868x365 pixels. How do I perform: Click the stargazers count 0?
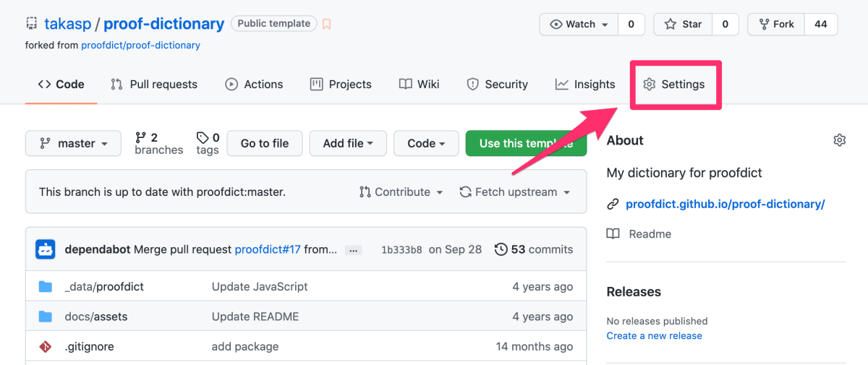coord(726,24)
